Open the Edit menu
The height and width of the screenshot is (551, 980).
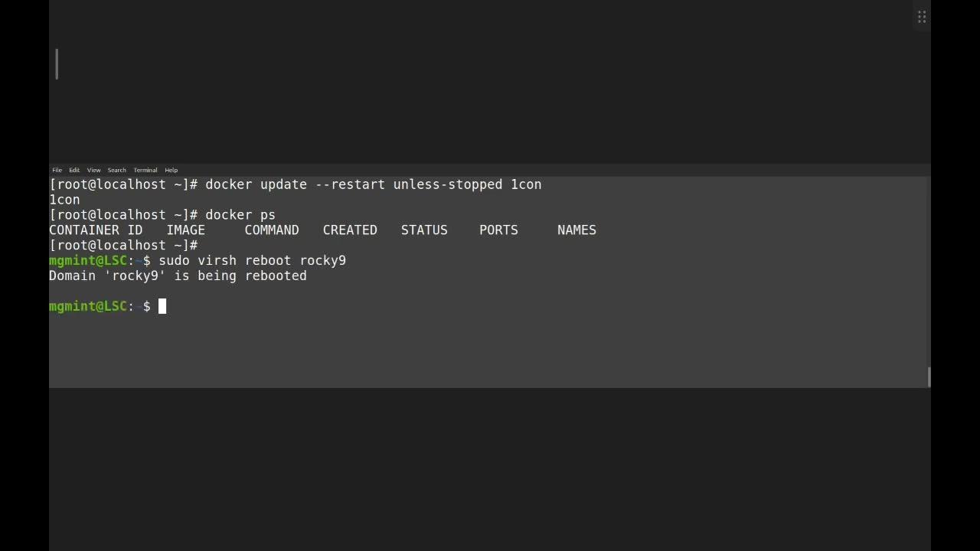[74, 170]
